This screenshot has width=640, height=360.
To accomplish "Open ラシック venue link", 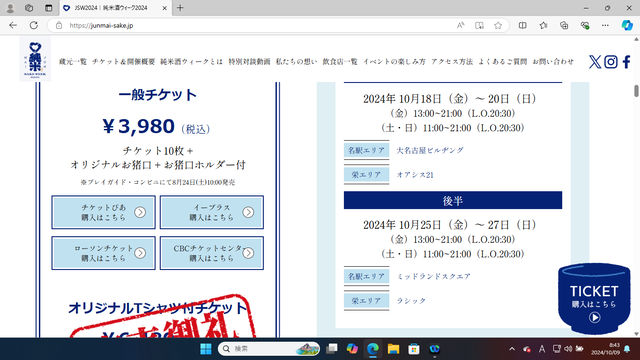I will point(411,301).
